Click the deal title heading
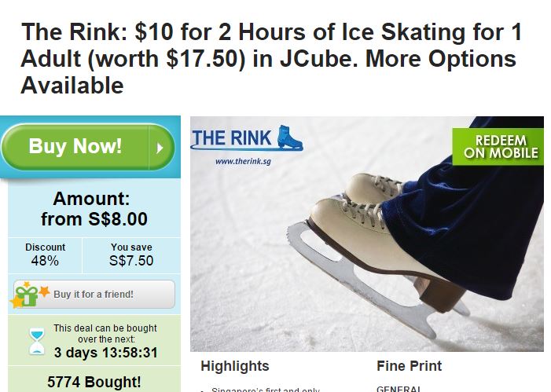Screen dimensions: 551x392 271,58
